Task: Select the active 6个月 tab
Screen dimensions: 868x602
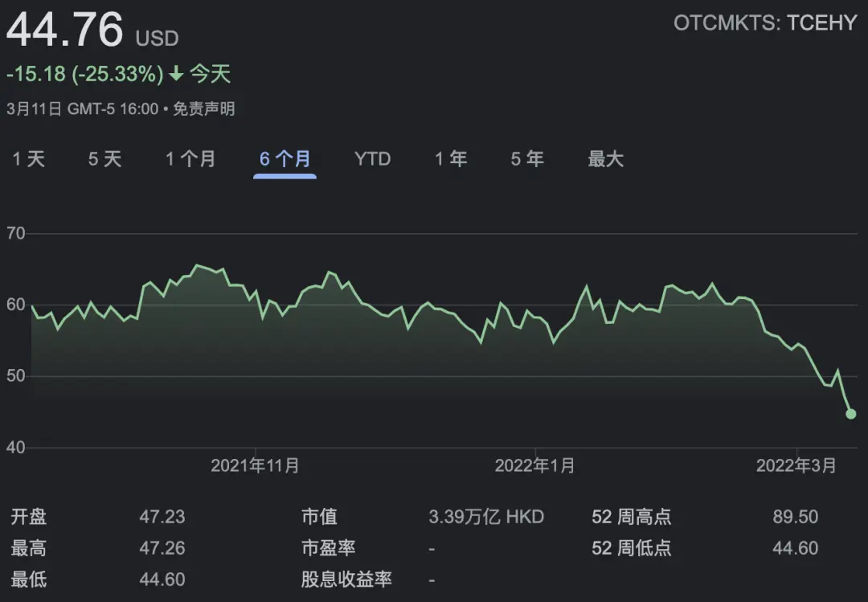Action: tap(285, 159)
